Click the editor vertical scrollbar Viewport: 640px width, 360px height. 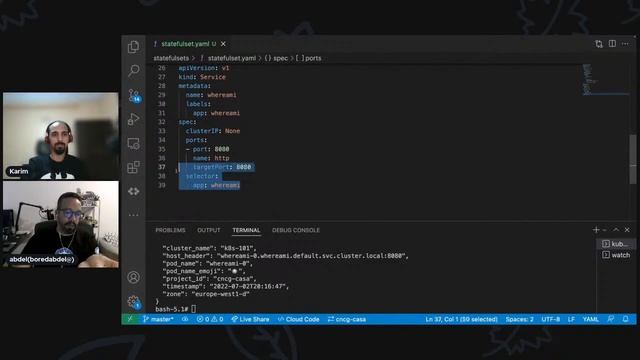coord(633,159)
